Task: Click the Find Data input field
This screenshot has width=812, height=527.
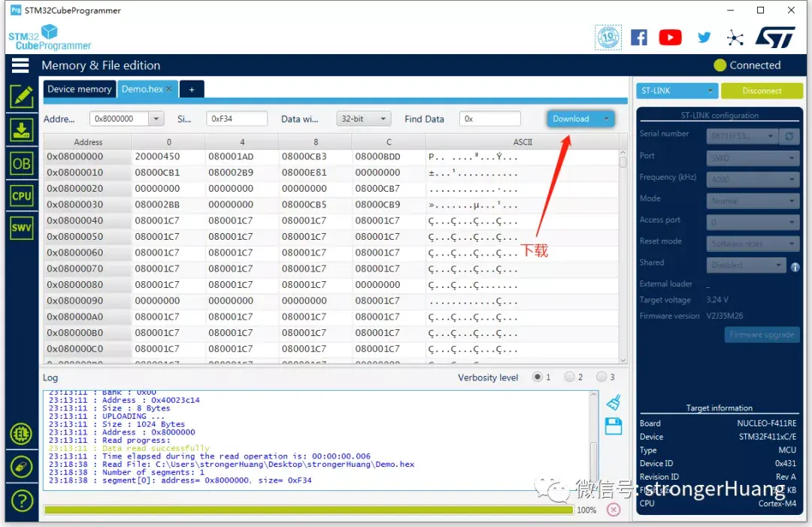Action: (x=490, y=119)
